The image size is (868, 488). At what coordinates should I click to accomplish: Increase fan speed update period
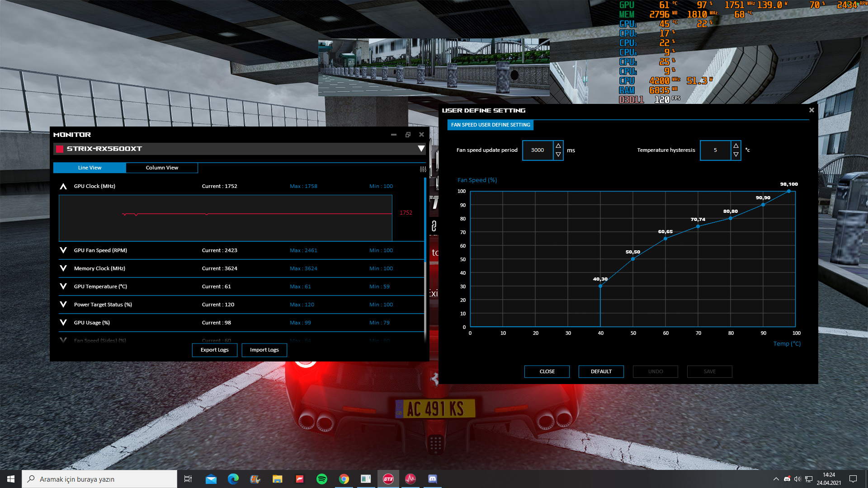tap(558, 145)
